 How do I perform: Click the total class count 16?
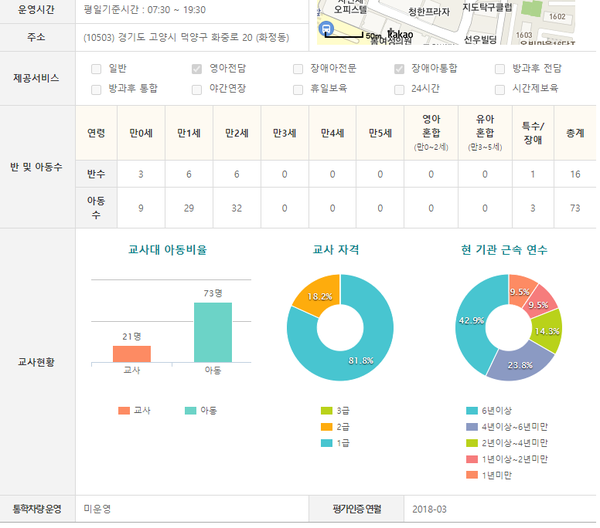point(575,174)
